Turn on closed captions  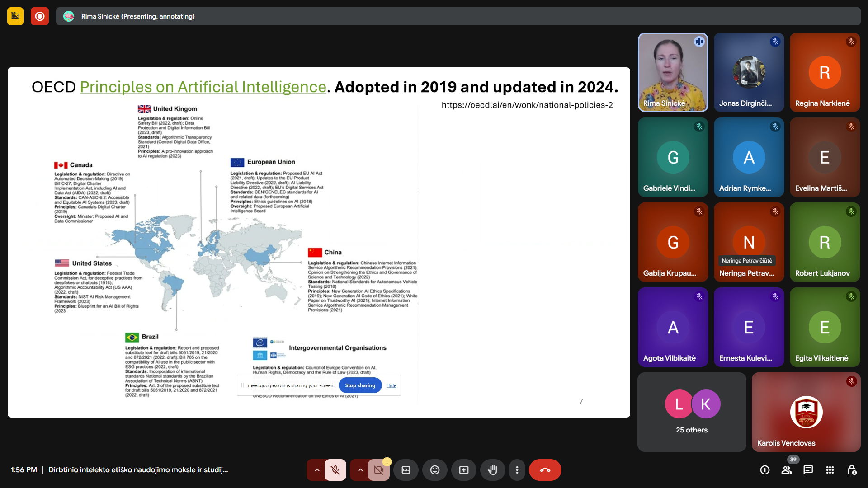[x=406, y=470]
